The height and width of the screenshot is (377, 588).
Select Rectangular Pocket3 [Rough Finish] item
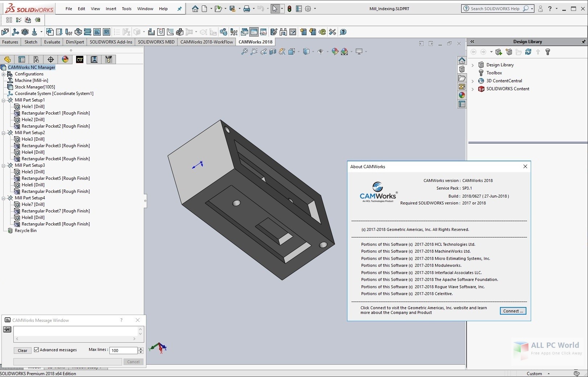tap(55, 146)
